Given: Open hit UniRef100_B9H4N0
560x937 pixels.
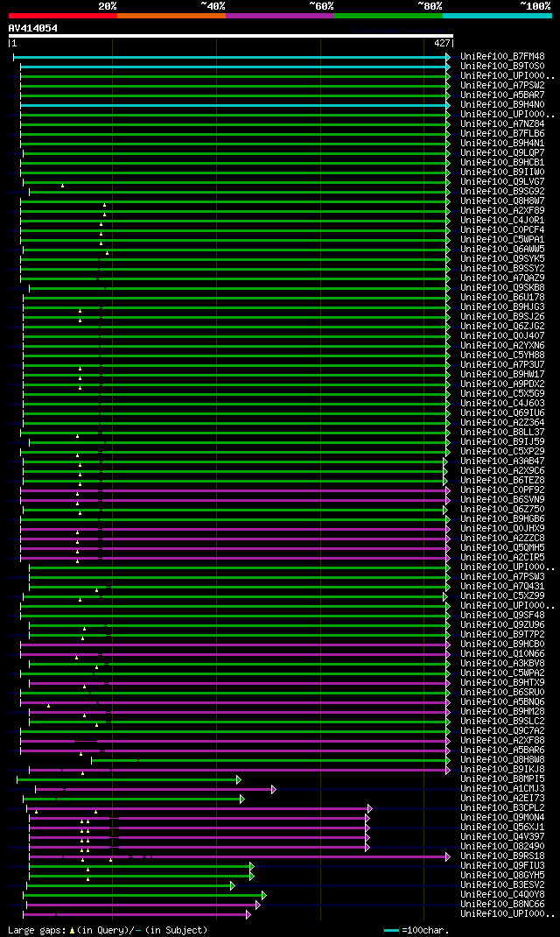Looking at the screenshot, I should pos(502,104).
